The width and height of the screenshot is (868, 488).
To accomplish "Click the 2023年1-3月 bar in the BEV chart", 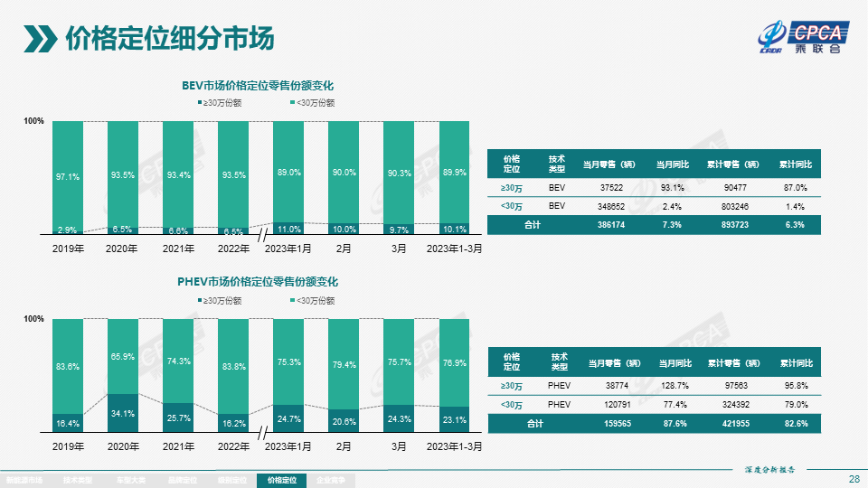I will tap(454, 177).
